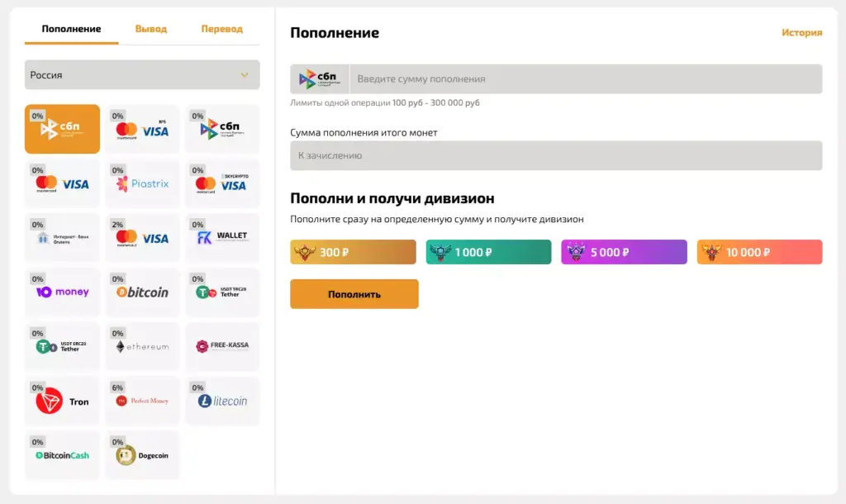The image size is (846, 504).
Task: Choose the Dogecoin payment tile
Action: [x=142, y=454]
